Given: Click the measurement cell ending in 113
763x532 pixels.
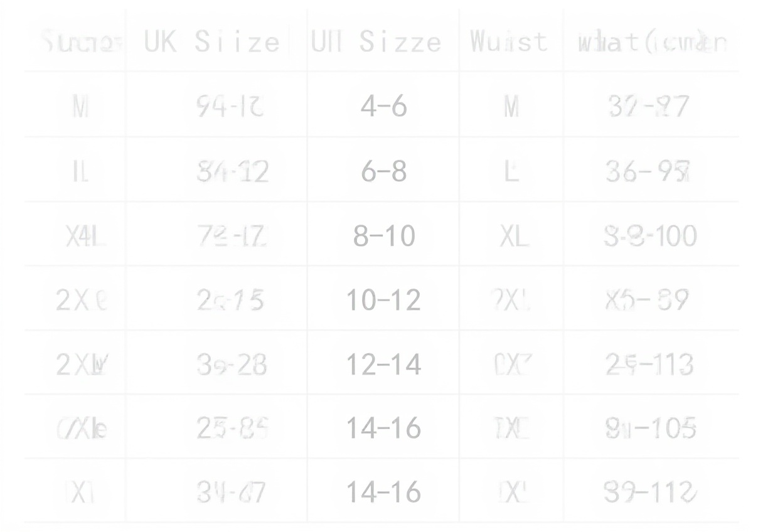Looking at the screenshot, I should click(650, 365).
